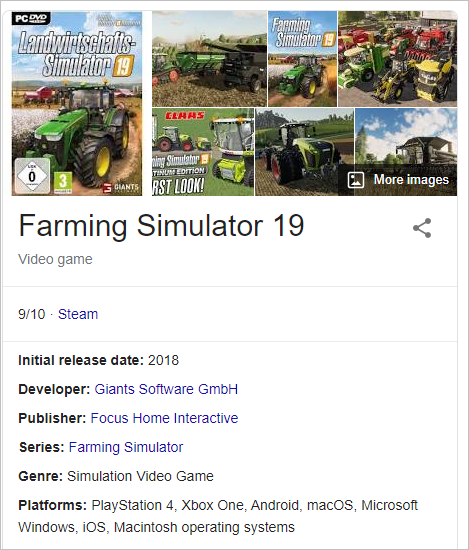The width and height of the screenshot is (469, 550).
Task: Select the Landwirtschafts-Simulator 19 box cover image
Action: click(77, 103)
